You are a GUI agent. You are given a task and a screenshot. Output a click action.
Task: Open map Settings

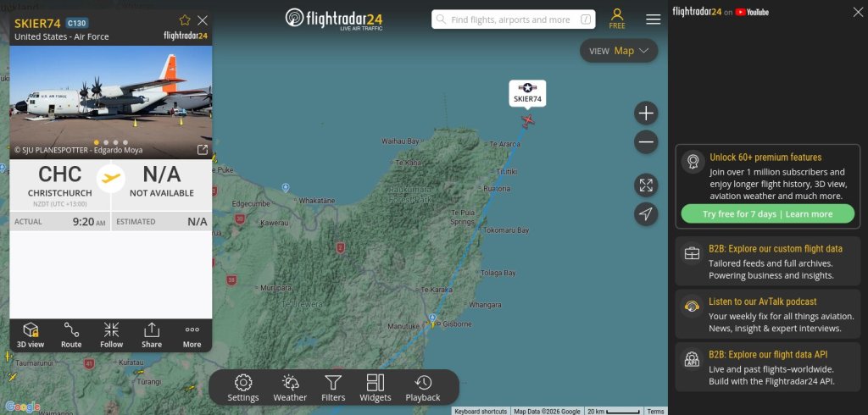click(243, 388)
